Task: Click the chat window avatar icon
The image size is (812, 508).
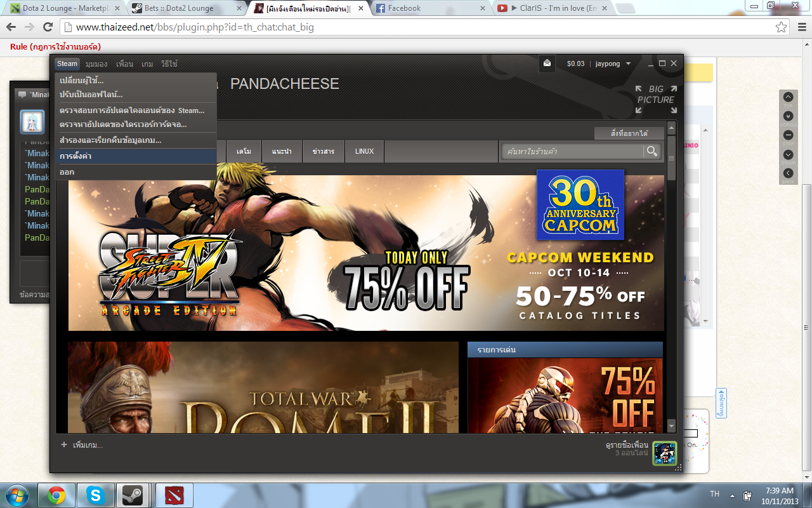Action: 32,121
